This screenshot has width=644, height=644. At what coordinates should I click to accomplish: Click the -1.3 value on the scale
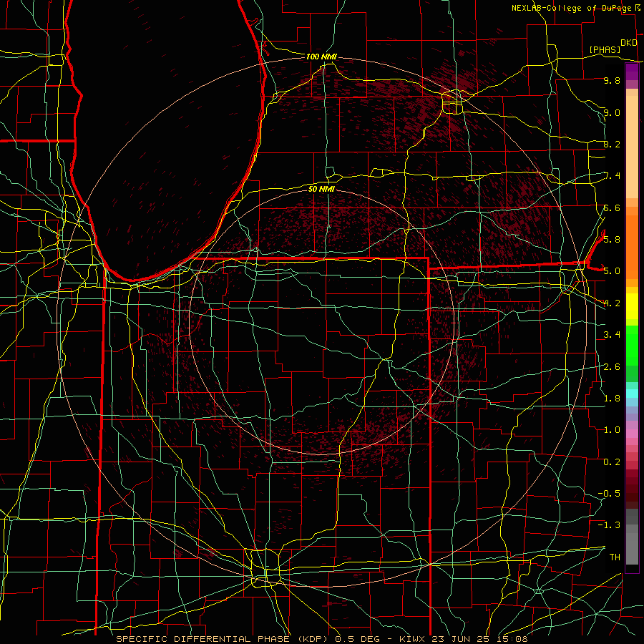(609, 525)
